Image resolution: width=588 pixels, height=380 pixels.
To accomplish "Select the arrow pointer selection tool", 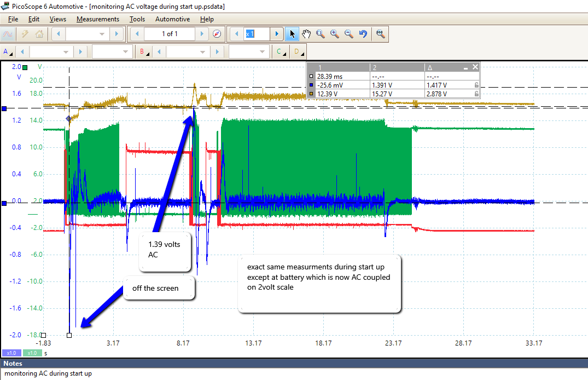I will click(293, 34).
